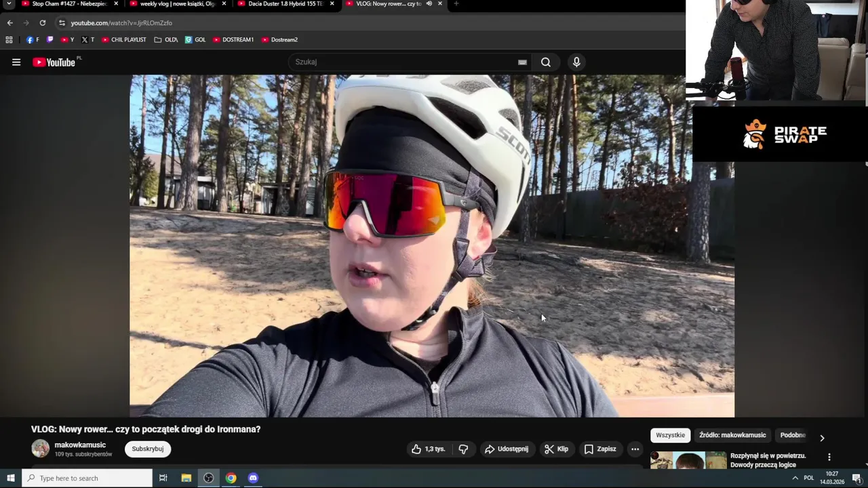Dislike the video with thumbs-down icon
This screenshot has width=868, height=488.
coord(463,449)
